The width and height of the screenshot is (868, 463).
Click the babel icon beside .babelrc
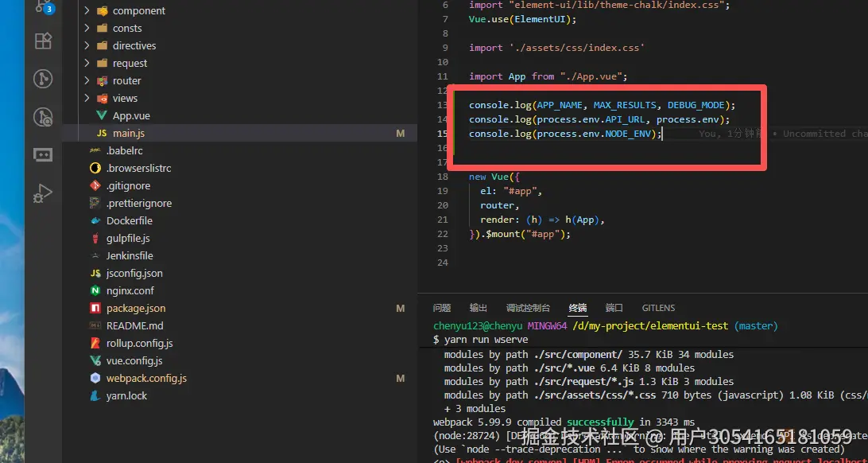(x=95, y=150)
